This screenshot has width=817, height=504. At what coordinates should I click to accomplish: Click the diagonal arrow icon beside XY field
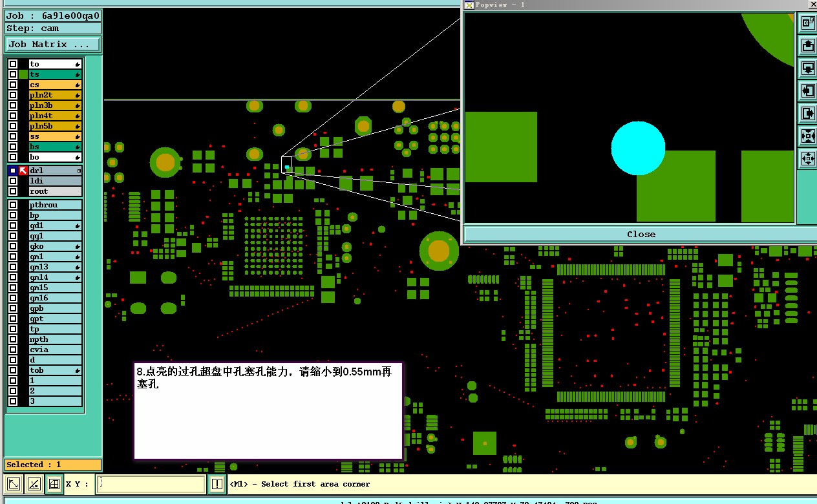click(x=14, y=484)
